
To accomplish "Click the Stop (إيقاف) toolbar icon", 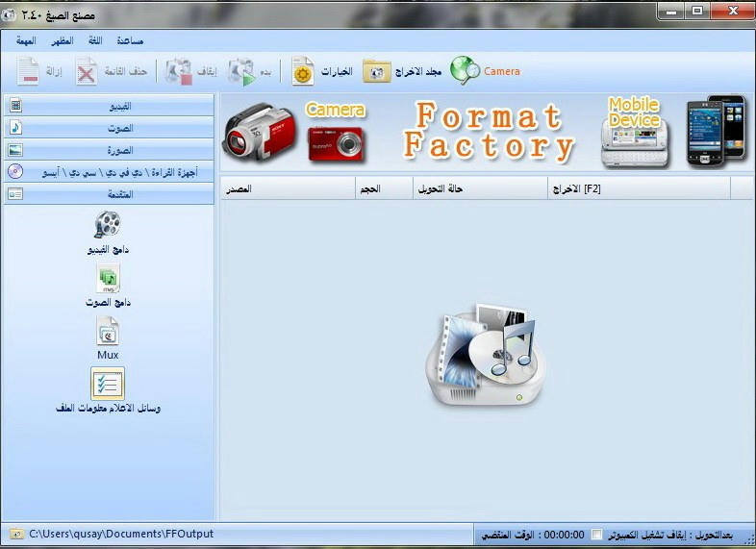I will [x=179, y=72].
